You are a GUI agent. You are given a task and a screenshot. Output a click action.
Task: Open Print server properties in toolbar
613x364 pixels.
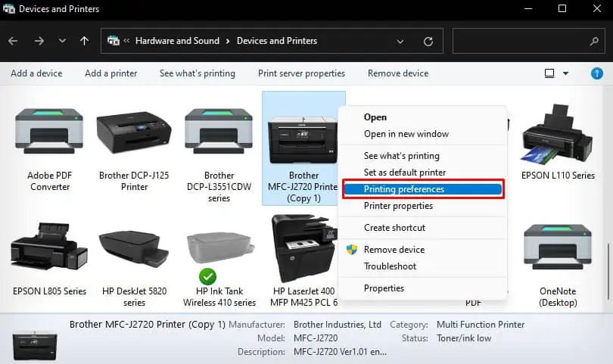tap(301, 73)
